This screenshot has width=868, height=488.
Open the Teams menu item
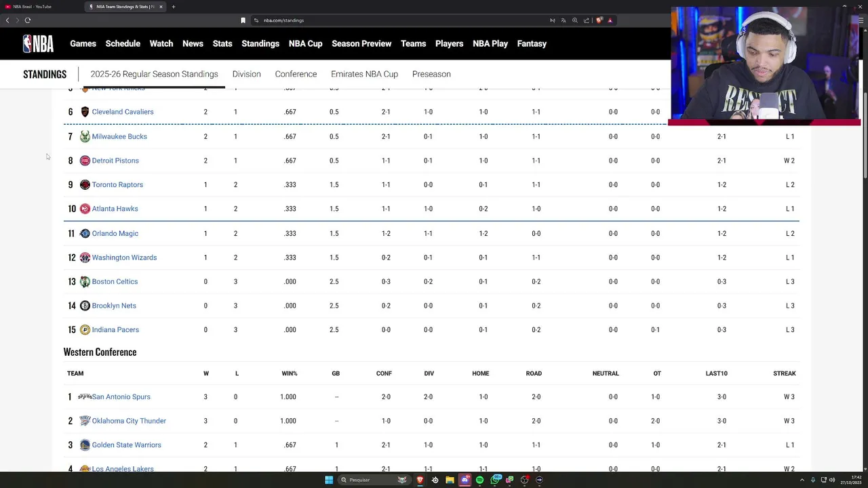[x=413, y=43]
